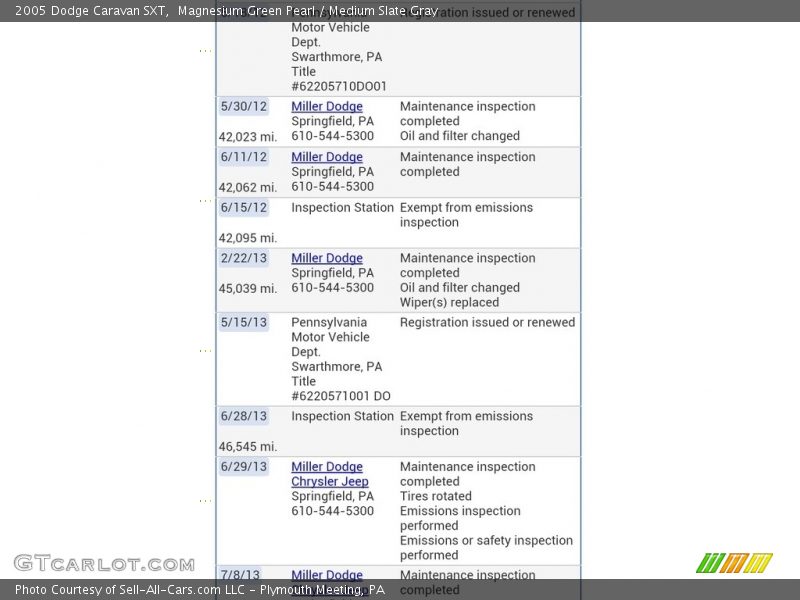Click Wiper(s) replaced entry

449,302
